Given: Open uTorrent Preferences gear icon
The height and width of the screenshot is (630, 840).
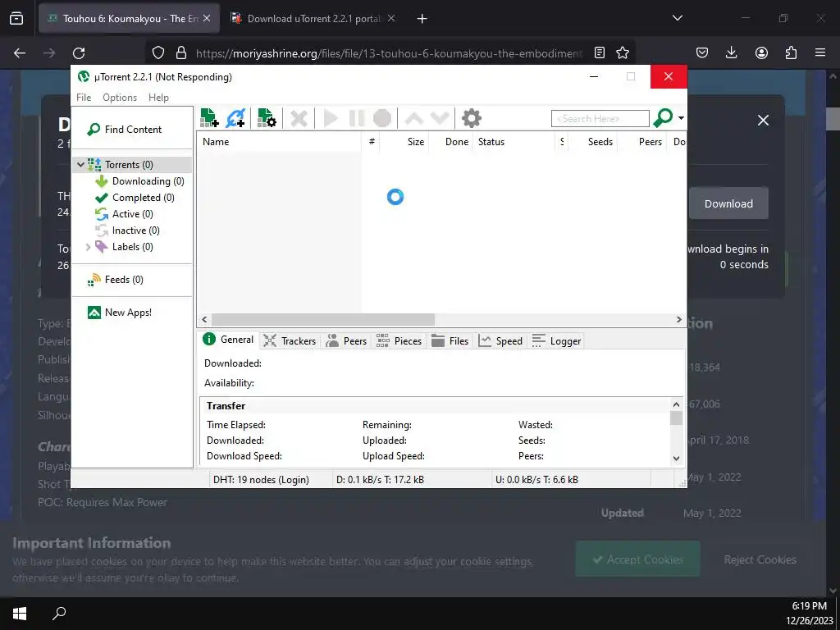Looking at the screenshot, I should point(472,118).
